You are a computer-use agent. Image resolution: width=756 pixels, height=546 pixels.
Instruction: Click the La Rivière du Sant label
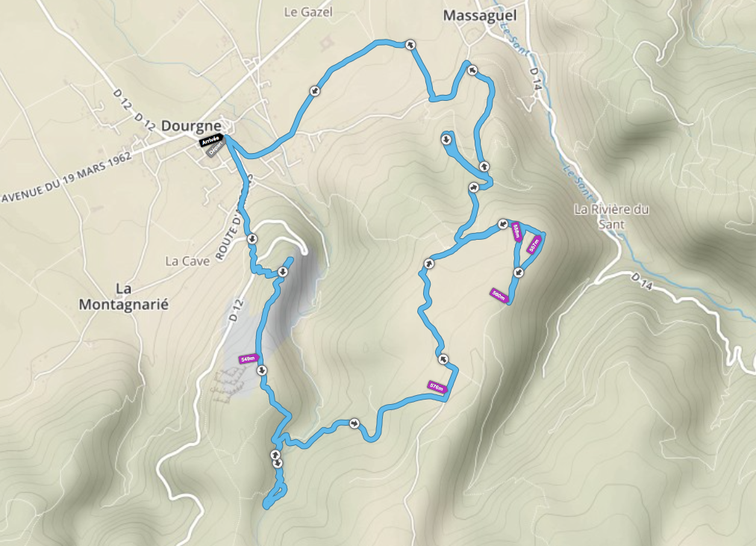pyautogui.click(x=611, y=217)
